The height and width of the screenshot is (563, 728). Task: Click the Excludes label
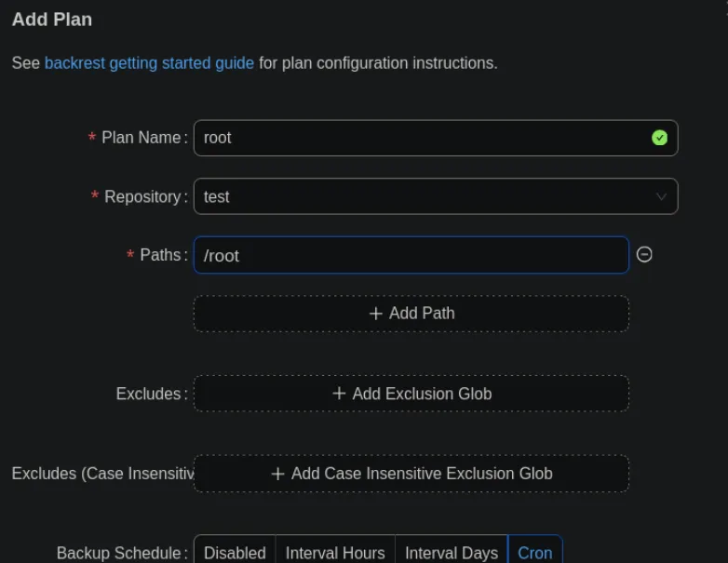pos(148,394)
